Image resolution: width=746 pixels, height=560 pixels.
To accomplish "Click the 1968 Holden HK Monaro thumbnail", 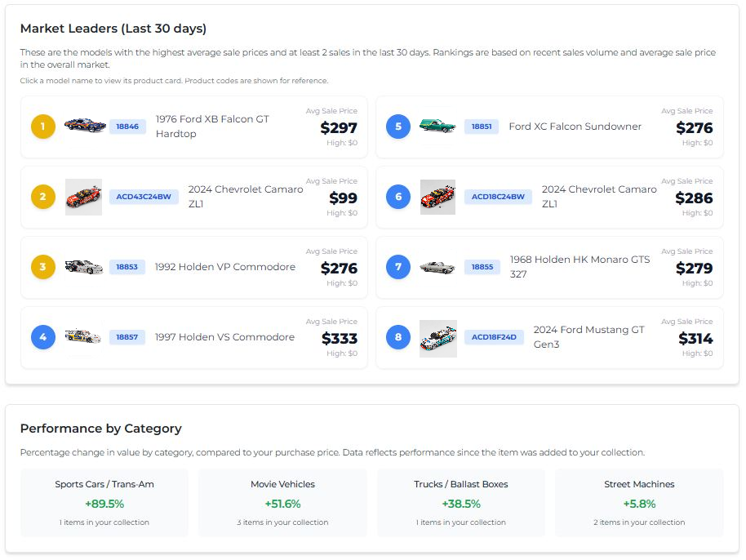I will point(437,267).
